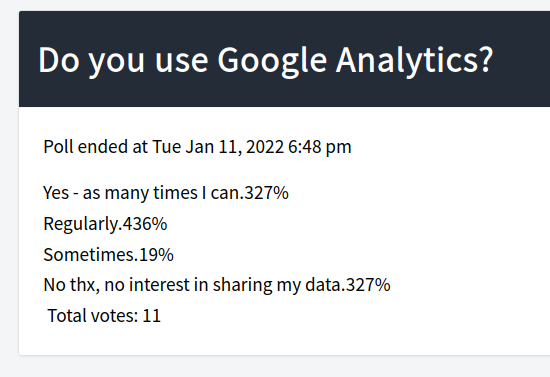Screen dimensions: 550x377
Task: Click the words "Do you use" in the heading
Action: pos(123,60)
